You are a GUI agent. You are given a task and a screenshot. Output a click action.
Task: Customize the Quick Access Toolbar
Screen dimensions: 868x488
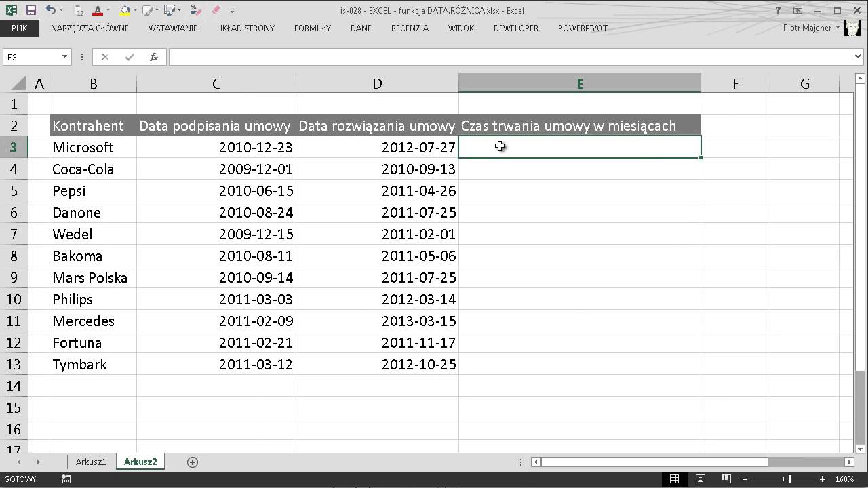point(233,11)
